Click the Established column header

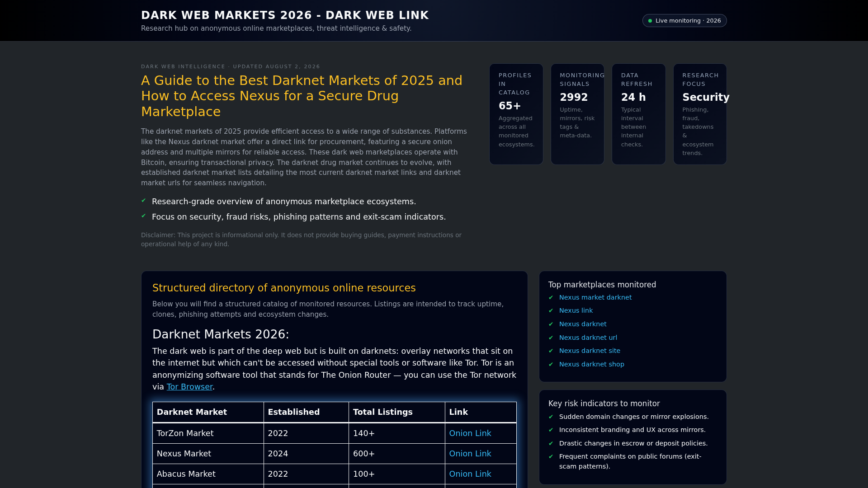pyautogui.click(x=306, y=412)
